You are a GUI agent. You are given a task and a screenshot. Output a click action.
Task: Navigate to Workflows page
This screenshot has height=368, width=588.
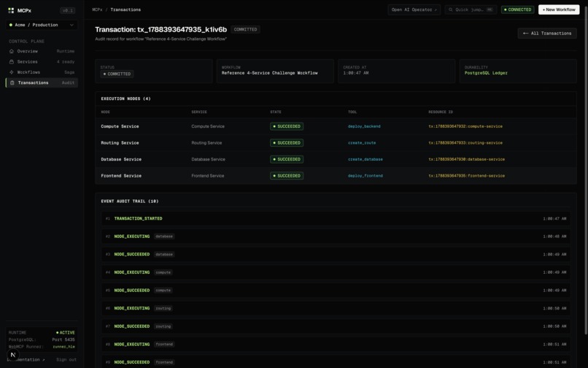coord(42,72)
